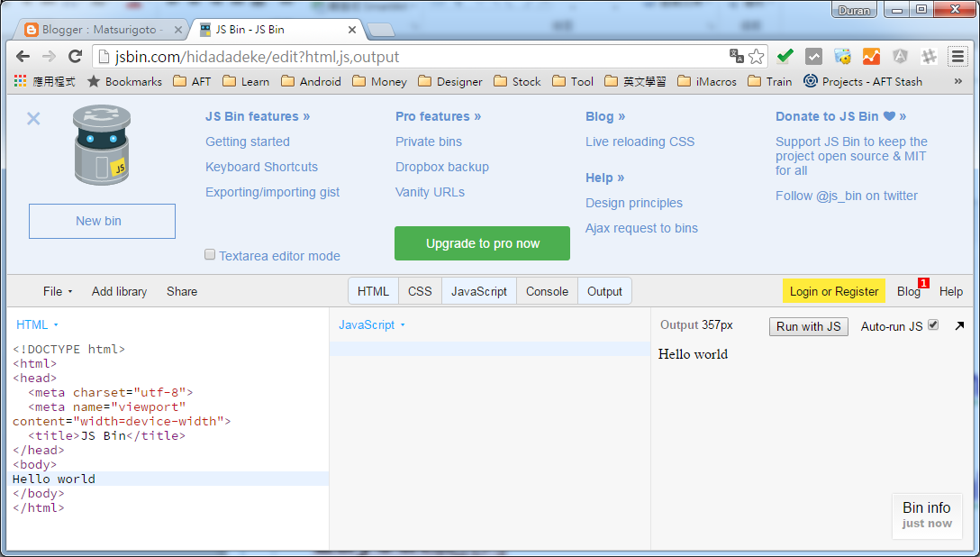Screen dimensions: 980x557
Task: Click the Login or Register button
Action: pos(834,291)
